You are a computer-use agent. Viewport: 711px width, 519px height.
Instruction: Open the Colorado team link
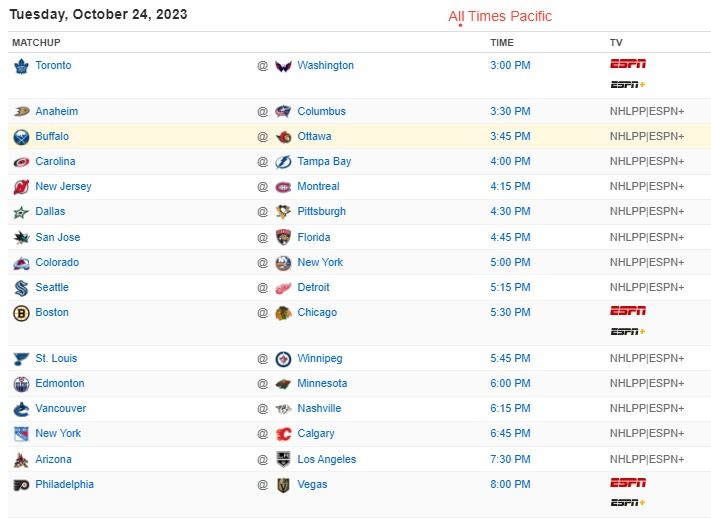point(56,263)
